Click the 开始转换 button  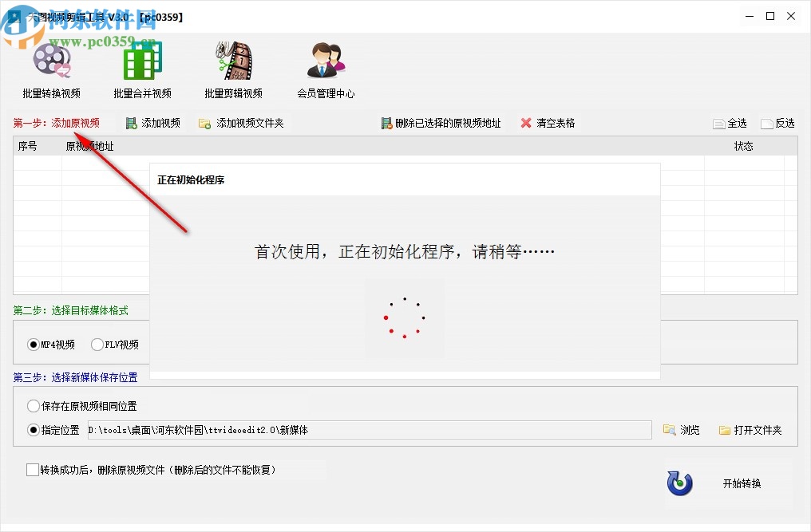pyautogui.click(x=727, y=483)
